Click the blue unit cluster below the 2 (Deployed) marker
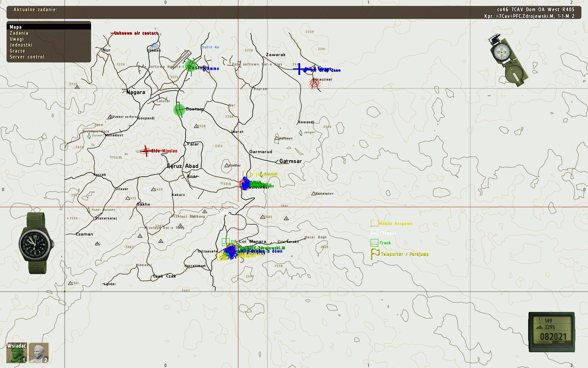This screenshot has width=588, height=368. [245, 184]
